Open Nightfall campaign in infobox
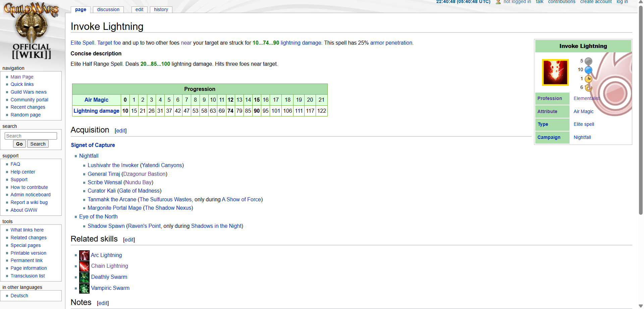Viewport: 644px width, 309px height. 582,137
